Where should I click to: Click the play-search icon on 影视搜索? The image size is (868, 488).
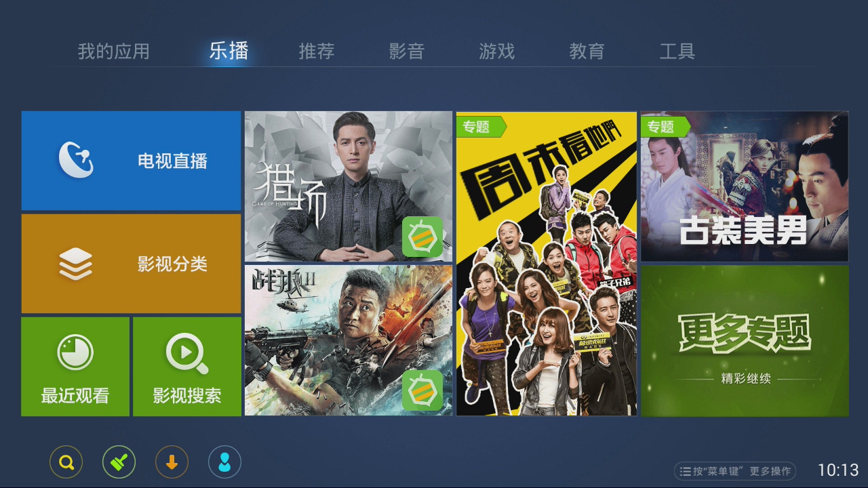pos(187,353)
